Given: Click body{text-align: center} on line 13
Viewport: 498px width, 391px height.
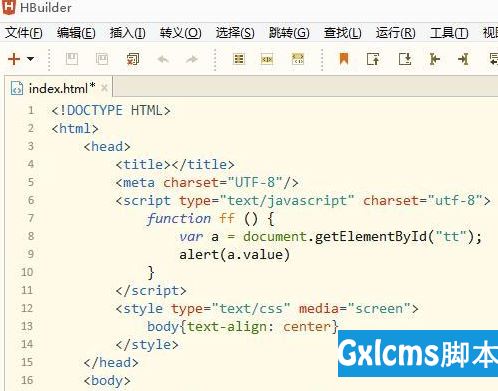Looking at the screenshot, I should pyautogui.click(x=243, y=327).
